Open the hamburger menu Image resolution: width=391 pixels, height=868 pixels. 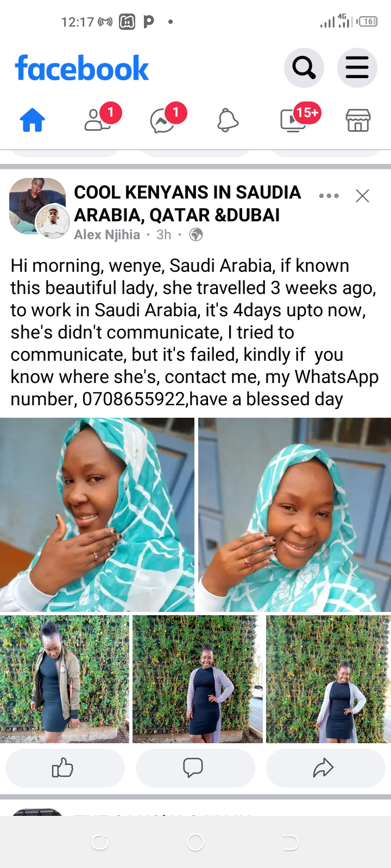point(357,68)
